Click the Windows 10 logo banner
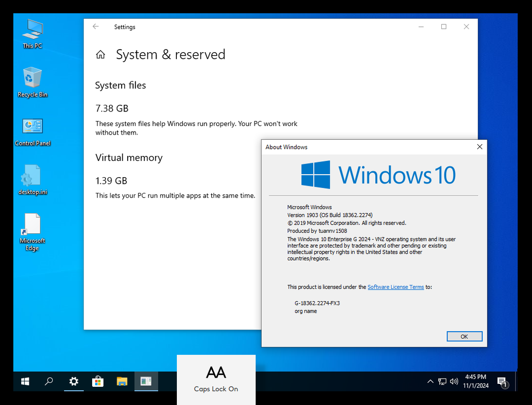The image size is (532, 405). coord(378,175)
